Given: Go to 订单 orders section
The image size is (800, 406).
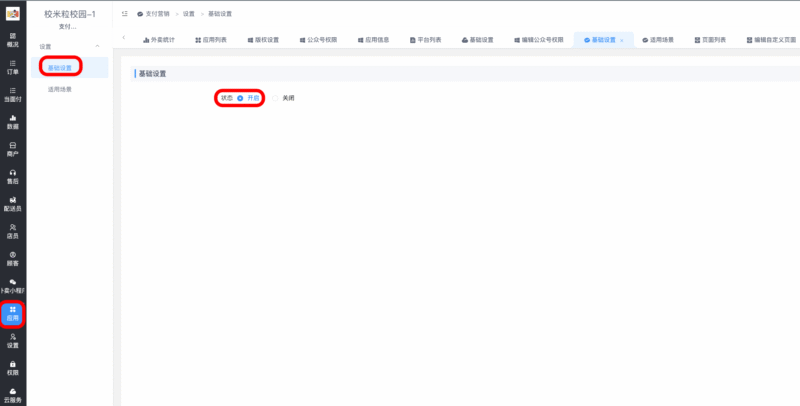Looking at the screenshot, I should click(12, 66).
